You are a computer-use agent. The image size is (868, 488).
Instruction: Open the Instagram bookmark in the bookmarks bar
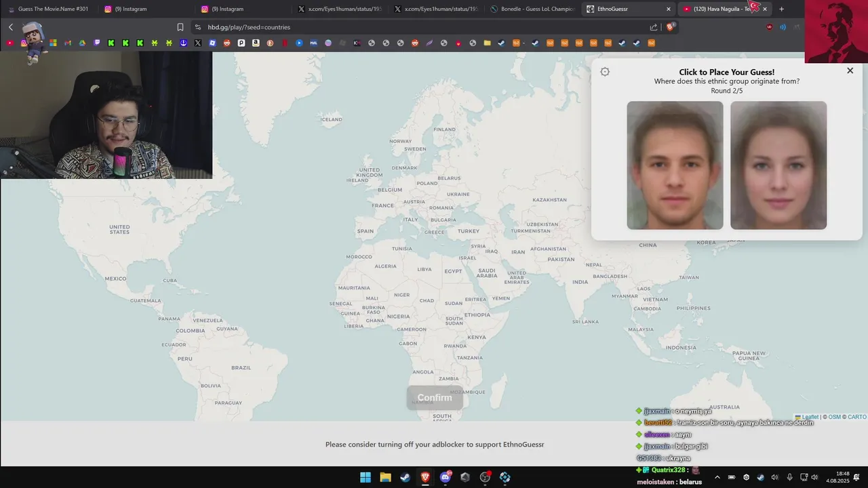click(24, 43)
